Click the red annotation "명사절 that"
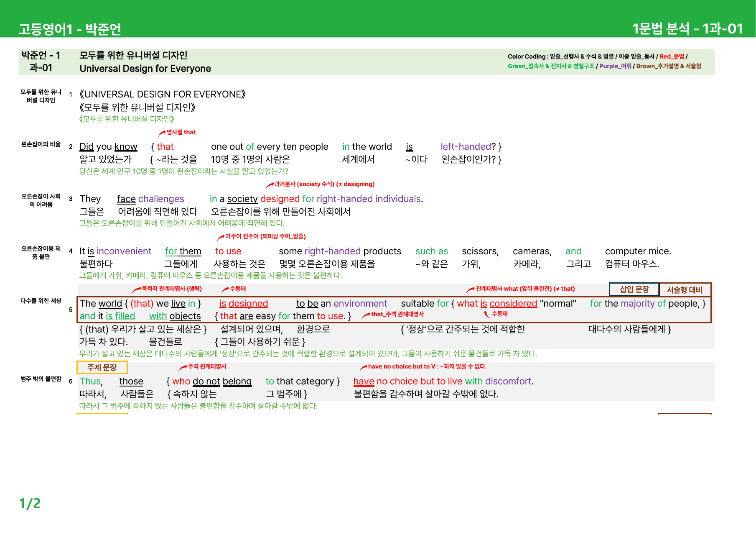756x535 pixels. click(x=181, y=132)
